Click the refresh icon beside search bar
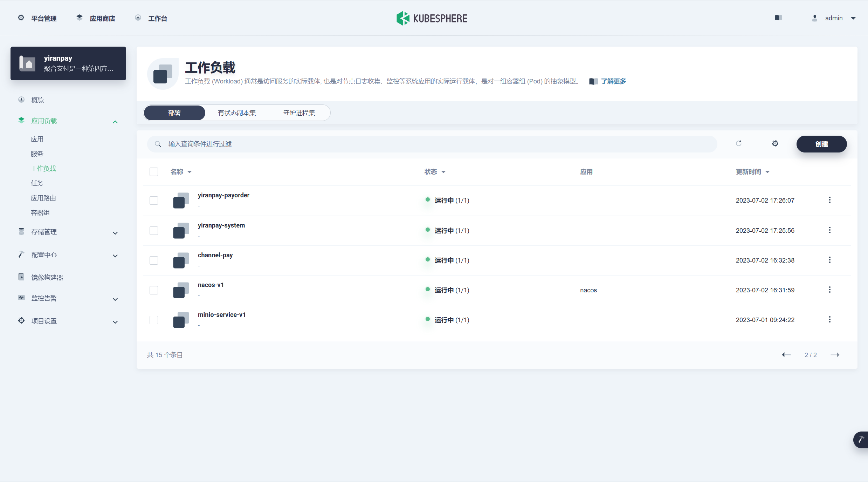The height and width of the screenshot is (482, 868). pos(738,143)
